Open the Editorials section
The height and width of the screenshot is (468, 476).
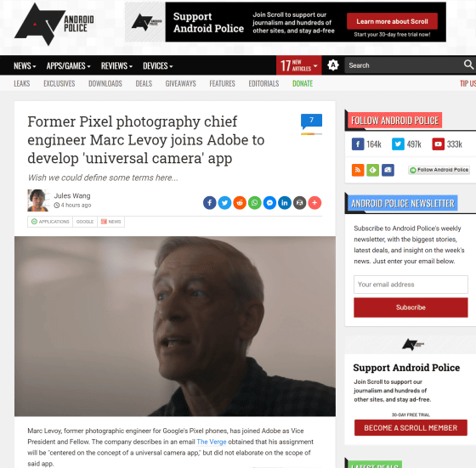point(263,83)
